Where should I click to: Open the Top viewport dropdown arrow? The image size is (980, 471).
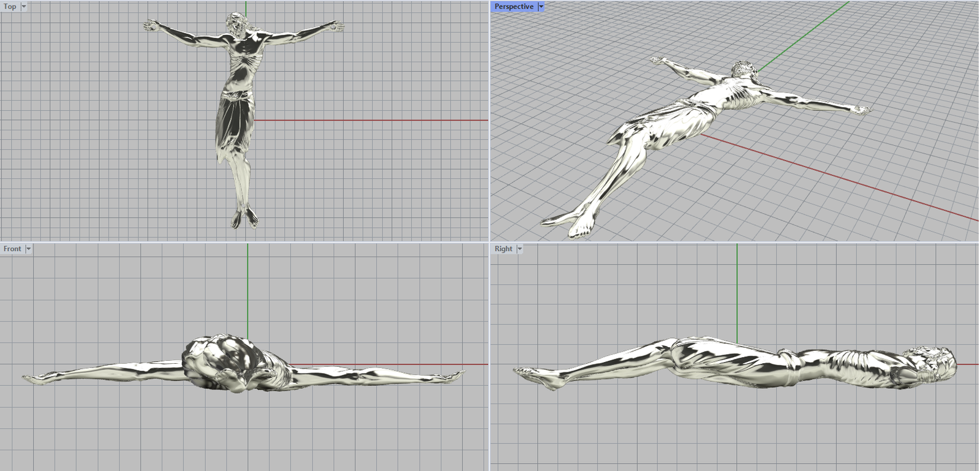click(x=24, y=6)
